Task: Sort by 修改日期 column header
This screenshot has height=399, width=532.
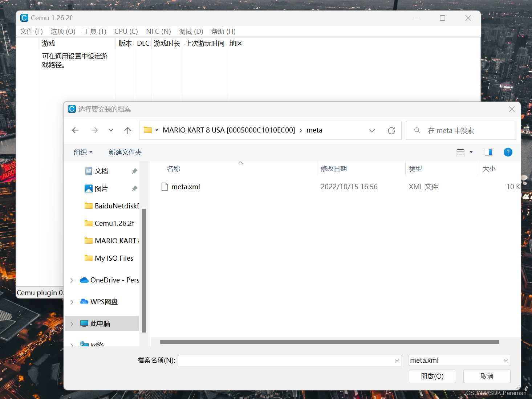Action: 334,168
